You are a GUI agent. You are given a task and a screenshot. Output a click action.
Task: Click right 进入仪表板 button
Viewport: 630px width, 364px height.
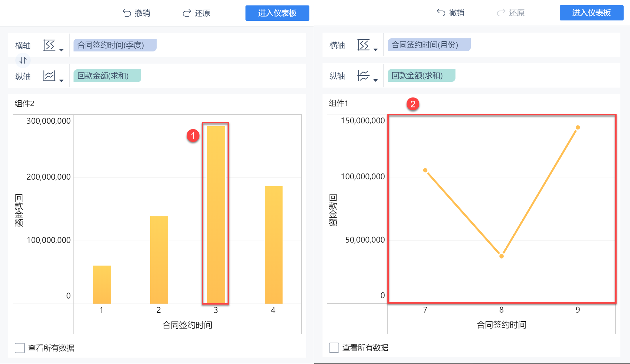(x=591, y=13)
